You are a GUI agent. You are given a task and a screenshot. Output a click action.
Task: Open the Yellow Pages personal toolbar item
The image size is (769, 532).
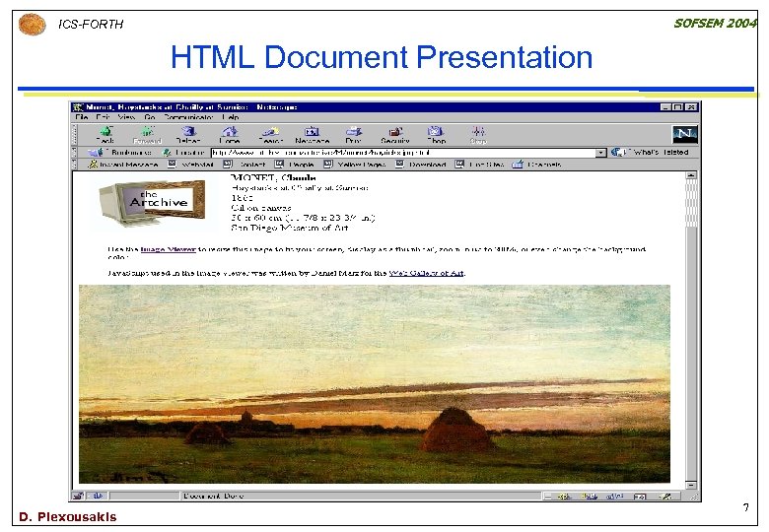click(355, 165)
